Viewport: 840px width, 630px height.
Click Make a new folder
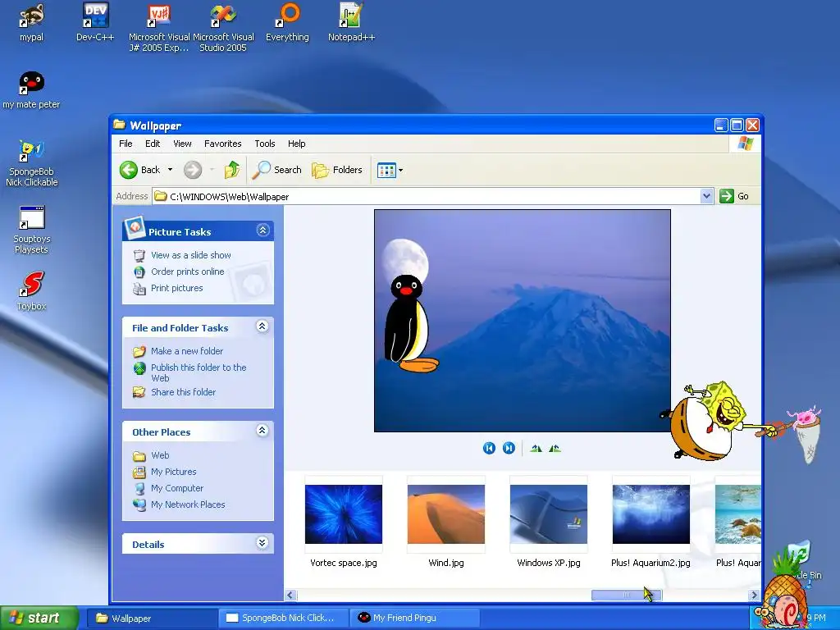click(x=187, y=351)
